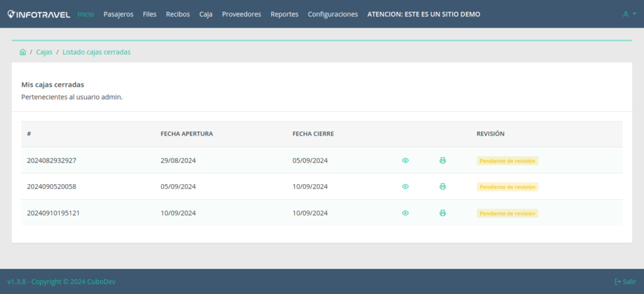Click the home icon in breadcrumb
This screenshot has width=644, height=294.
point(23,52)
